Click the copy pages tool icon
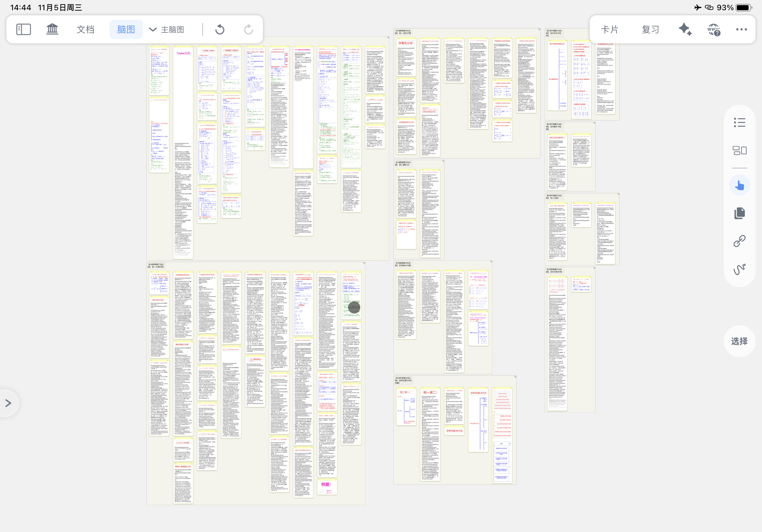This screenshot has width=762, height=532. tap(739, 213)
